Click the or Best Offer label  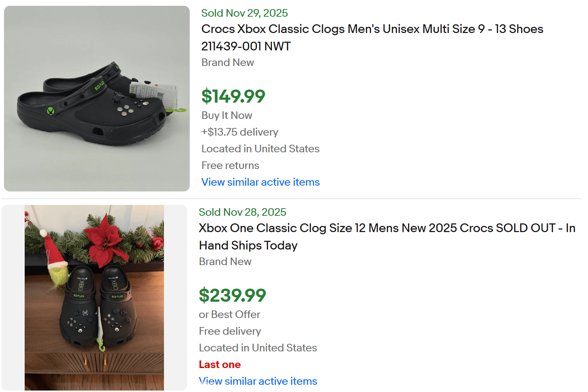point(229,314)
